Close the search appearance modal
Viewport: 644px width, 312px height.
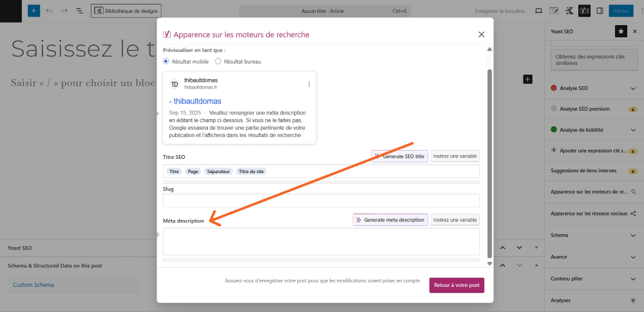[x=481, y=35]
